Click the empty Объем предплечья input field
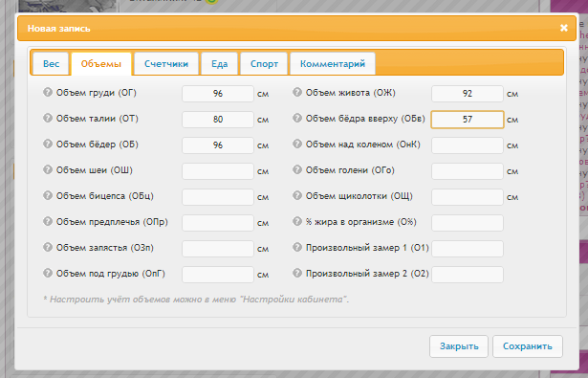588x378 pixels. pyautogui.click(x=218, y=223)
